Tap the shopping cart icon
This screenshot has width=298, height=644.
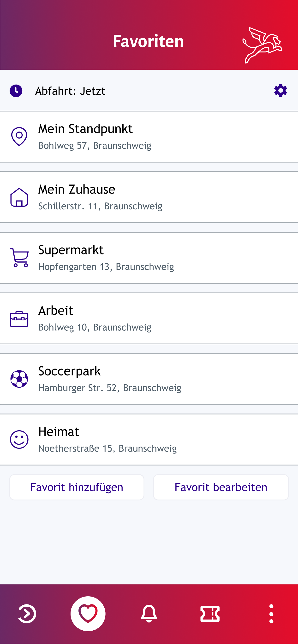tap(19, 258)
